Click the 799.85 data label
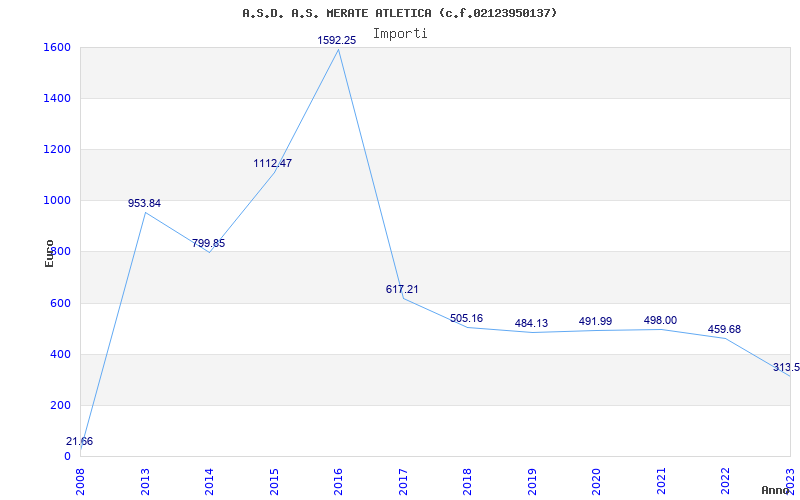This screenshot has height=500, width=800. pos(208,243)
